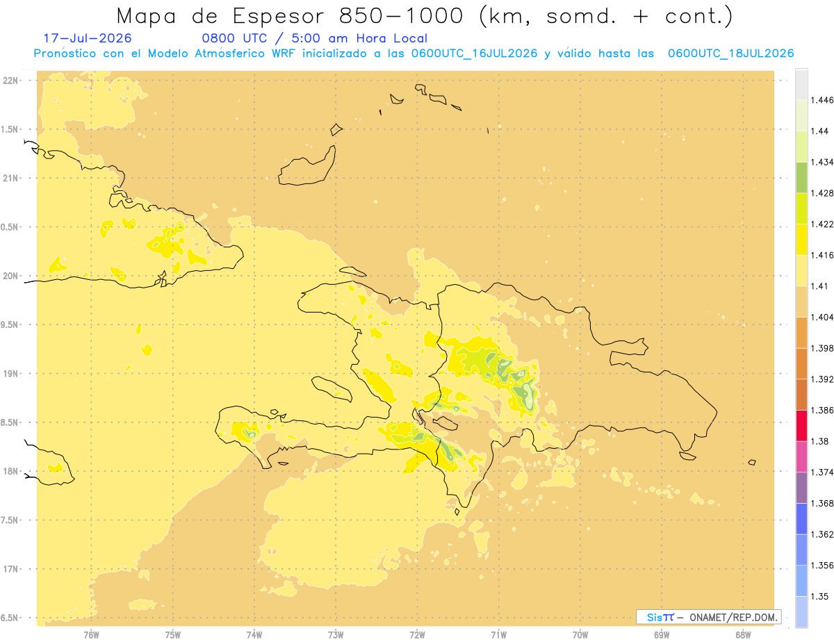The width and height of the screenshot is (834, 644).
Task: Click the "20N" latitude label
Action: [x=10, y=276]
